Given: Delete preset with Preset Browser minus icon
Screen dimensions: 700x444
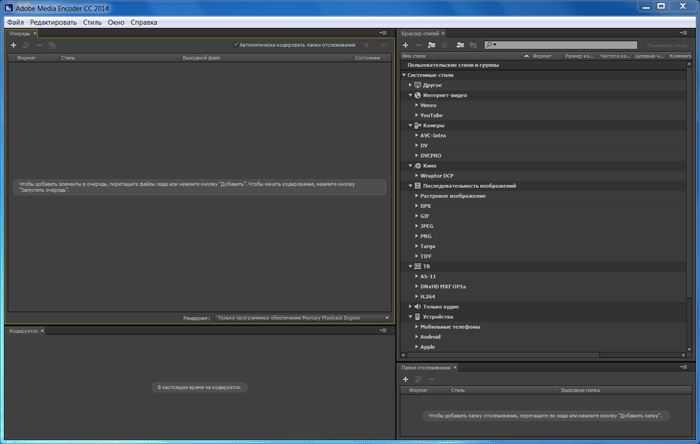Looking at the screenshot, I should click(x=418, y=45).
